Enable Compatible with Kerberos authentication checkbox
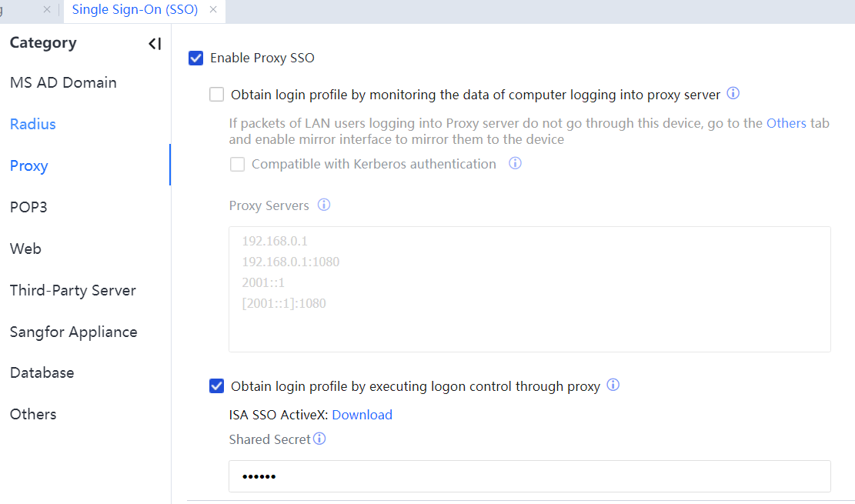Viewport: 855px width, 504px height. (x=238, y=164)
